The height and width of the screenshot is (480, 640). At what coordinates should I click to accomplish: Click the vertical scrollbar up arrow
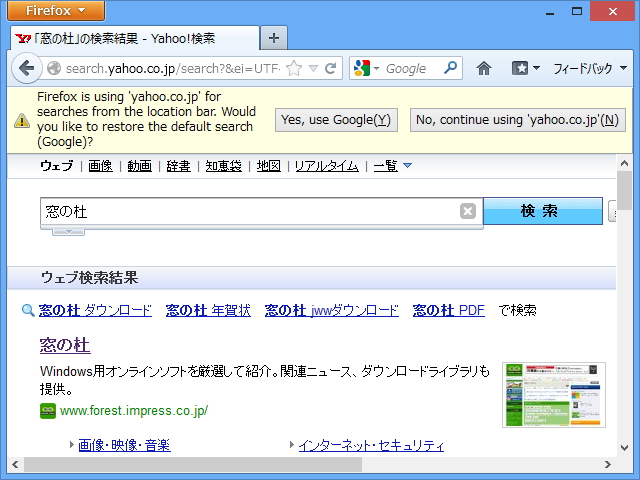[x=624, y=163]
